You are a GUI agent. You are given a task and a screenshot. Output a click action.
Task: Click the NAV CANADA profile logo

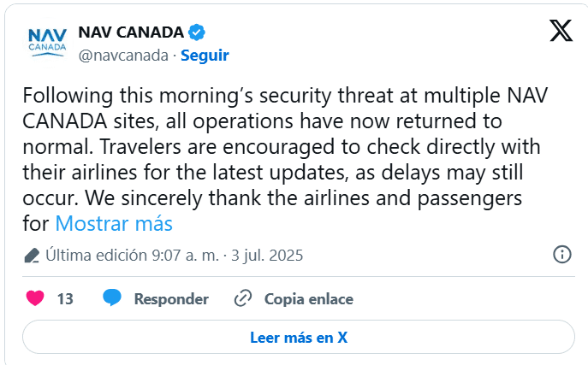46,42
